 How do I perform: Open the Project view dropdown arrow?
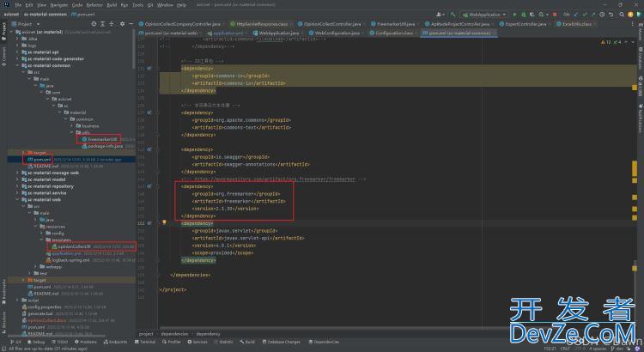pyautogui.click(x=38, y=24)
